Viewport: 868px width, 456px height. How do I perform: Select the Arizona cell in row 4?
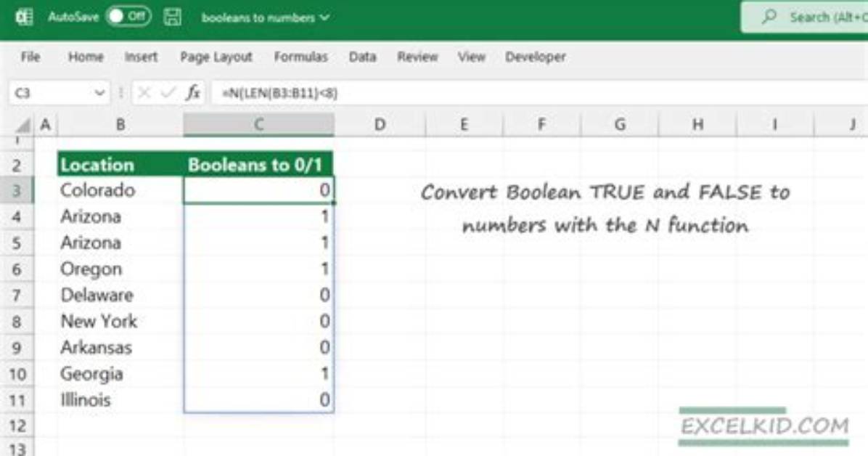tap(120, 216)
